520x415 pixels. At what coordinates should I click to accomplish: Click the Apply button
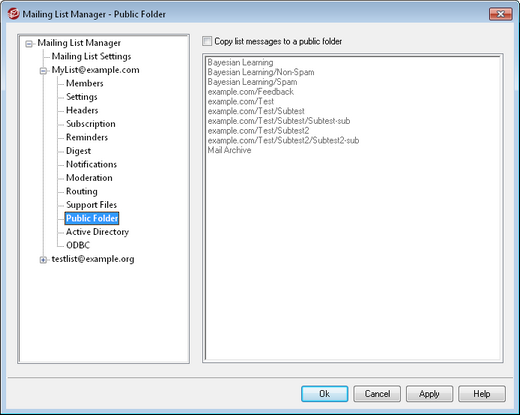click(x=429, y=394)
